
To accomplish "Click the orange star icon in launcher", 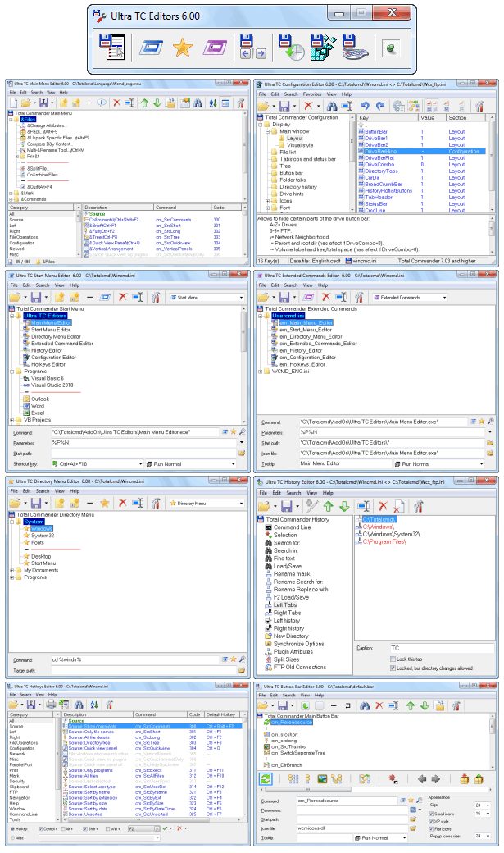I will (x=183, y=48).
